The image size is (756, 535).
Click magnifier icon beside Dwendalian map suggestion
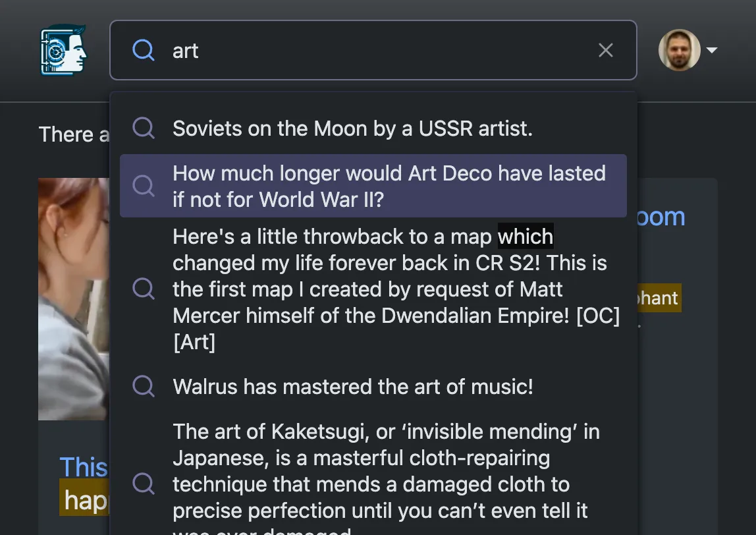(x=144, y=289)
